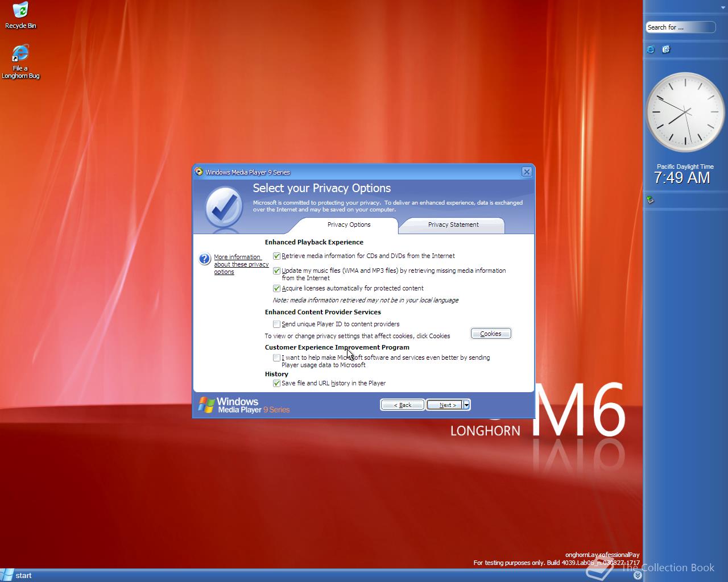
Task: Click the 7:49 AM digital time display
Action: click(681, 178)
